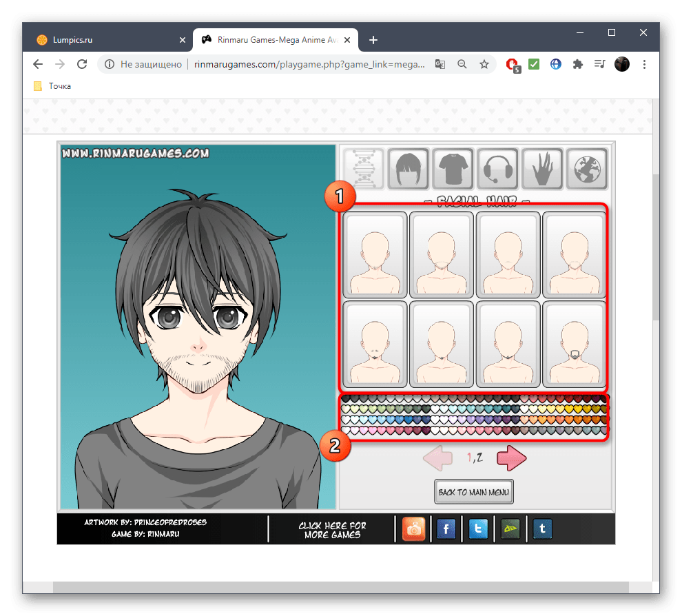Open the globe background category

(587, 169)
